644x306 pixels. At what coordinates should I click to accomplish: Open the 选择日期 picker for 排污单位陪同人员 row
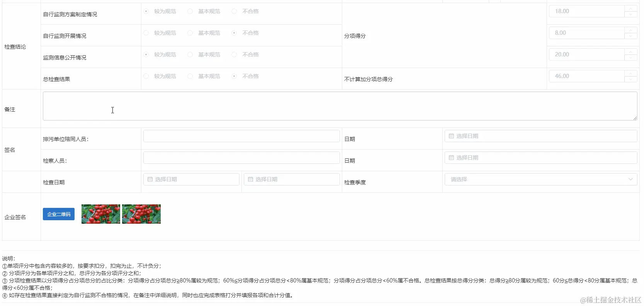(541, 136)
